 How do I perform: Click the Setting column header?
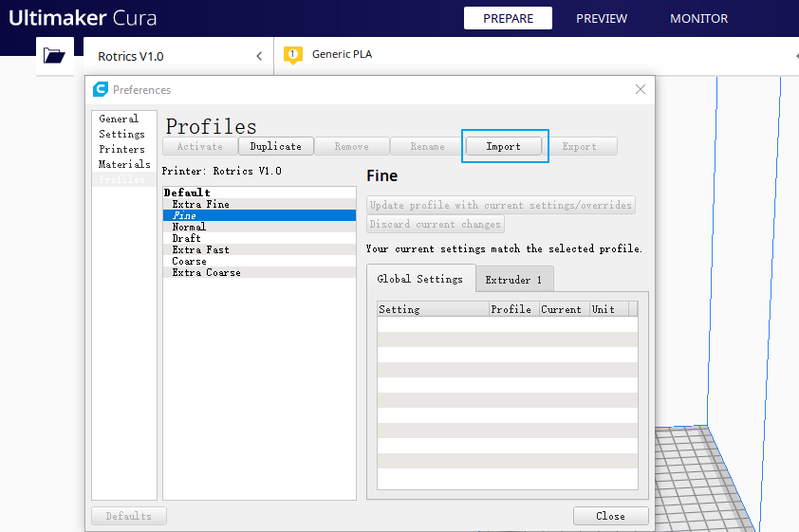433,309
